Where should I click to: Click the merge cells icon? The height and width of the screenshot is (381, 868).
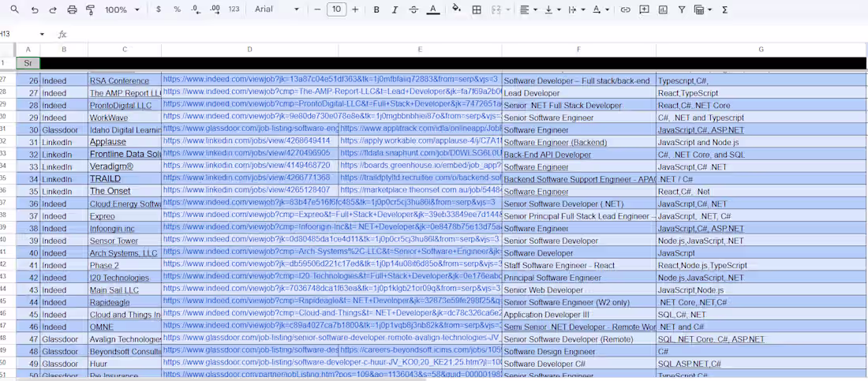tap(496, 9)
